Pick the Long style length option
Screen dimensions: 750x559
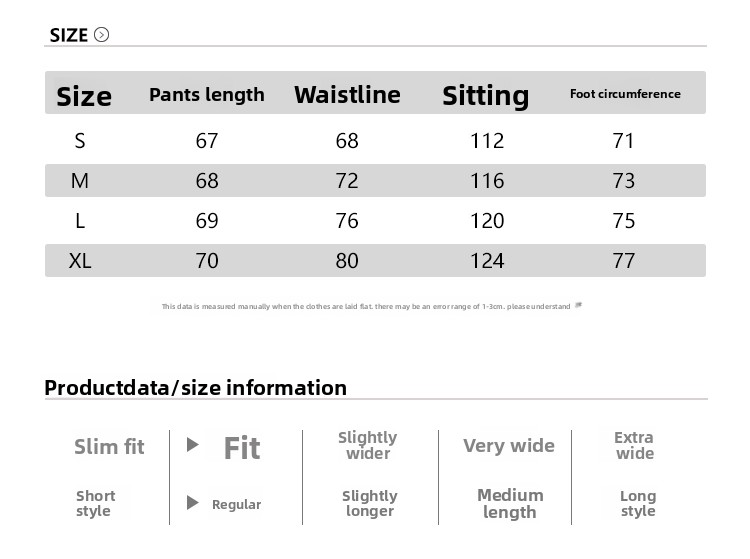tap(638, 503)
